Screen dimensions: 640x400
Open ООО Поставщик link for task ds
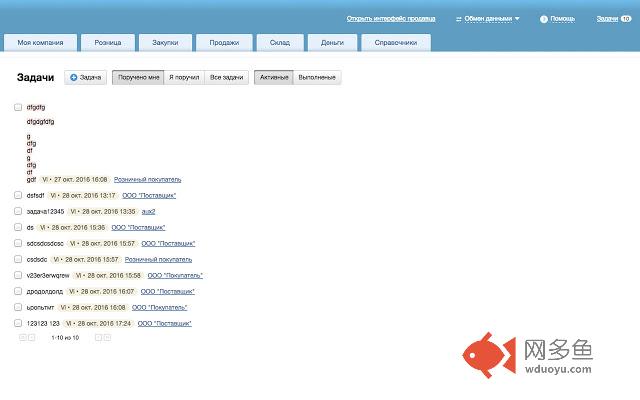[x=138, y=227]
